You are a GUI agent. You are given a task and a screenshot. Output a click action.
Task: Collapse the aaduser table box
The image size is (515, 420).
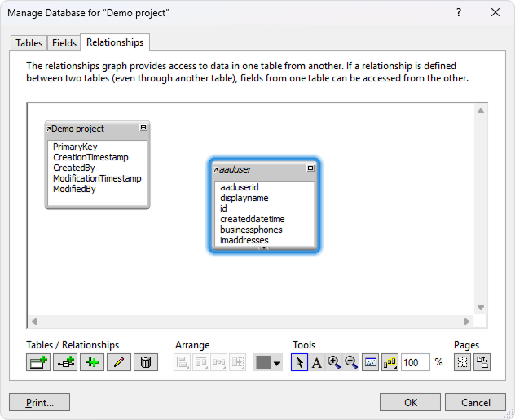[310, 168]
